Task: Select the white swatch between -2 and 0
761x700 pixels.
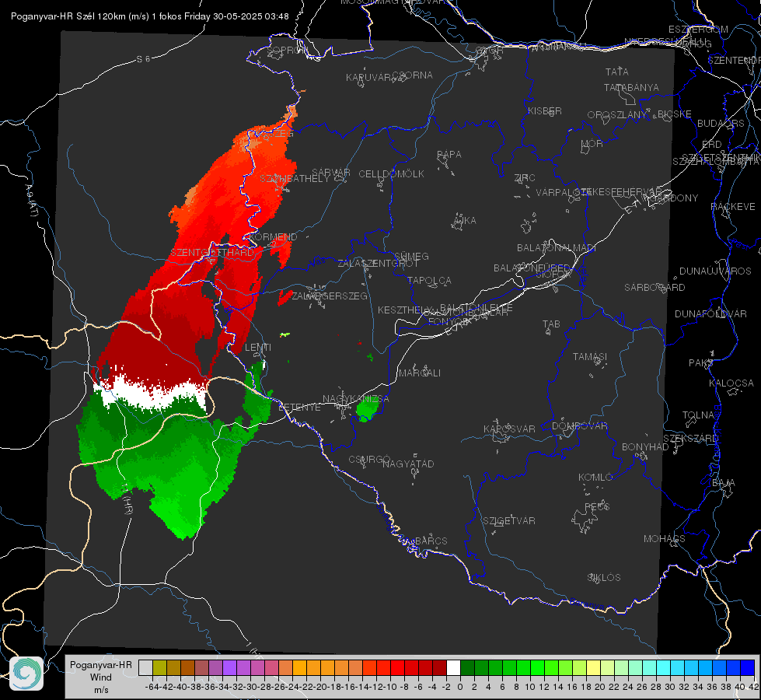Action: (453, 667)
